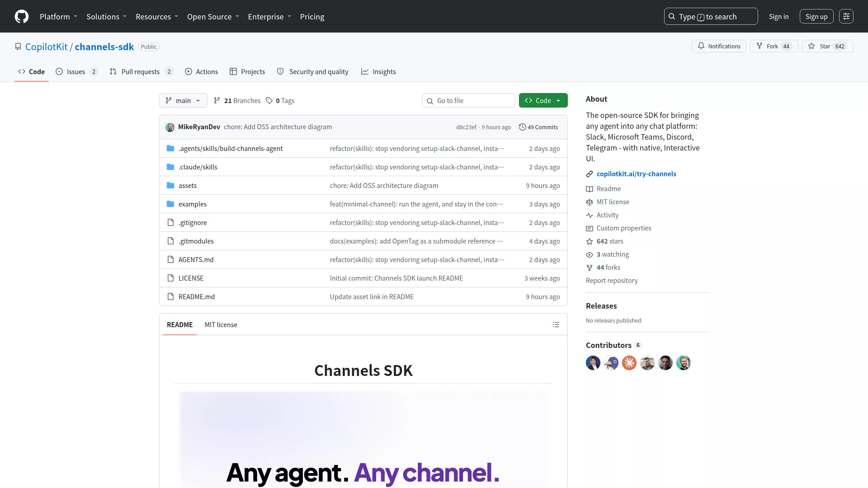The width and height of the screenshot is (868, 488).
Task: Open Report repository link
Action: (612, 281)
